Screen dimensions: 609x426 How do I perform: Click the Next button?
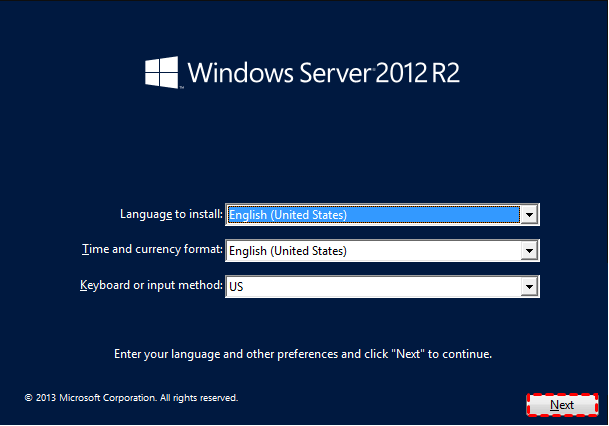click(x=562, y=405)
